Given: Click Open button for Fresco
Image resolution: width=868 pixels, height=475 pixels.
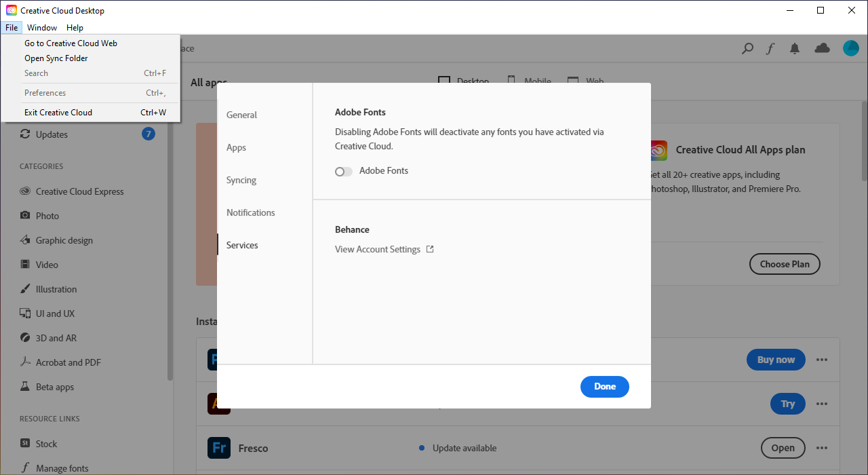Looking at the screenshot, I should (x=783, y=448).
